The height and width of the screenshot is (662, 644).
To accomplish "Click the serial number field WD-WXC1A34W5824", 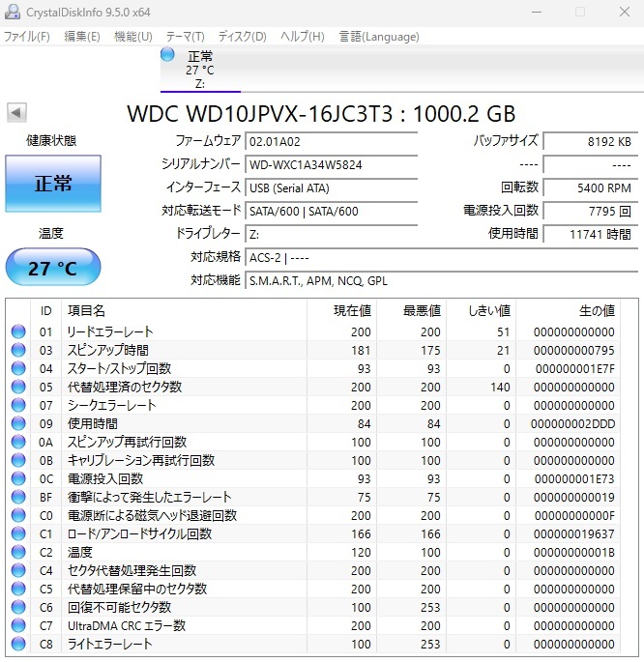I will [x=331, y=164].
